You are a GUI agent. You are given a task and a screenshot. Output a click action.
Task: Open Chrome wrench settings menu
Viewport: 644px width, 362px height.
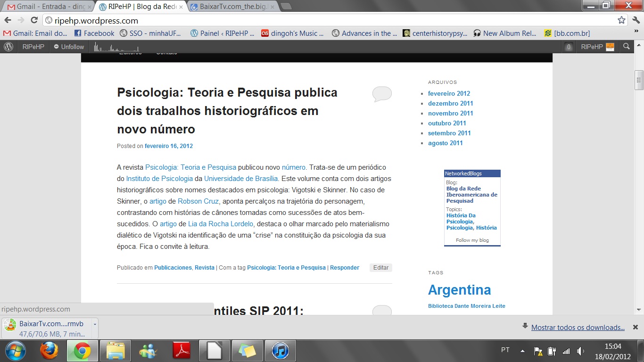(x=636, y=20)
